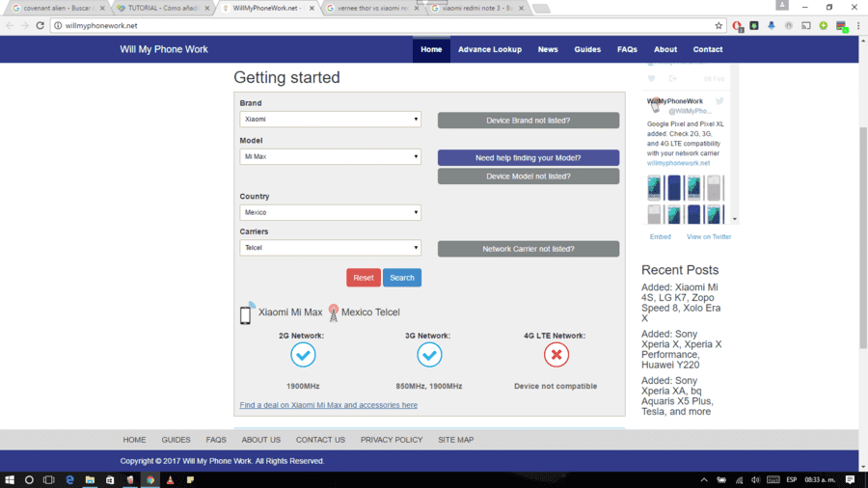Open PRIVACY POLICY in footer
The image size is (868, 488).
coord(392,440)
